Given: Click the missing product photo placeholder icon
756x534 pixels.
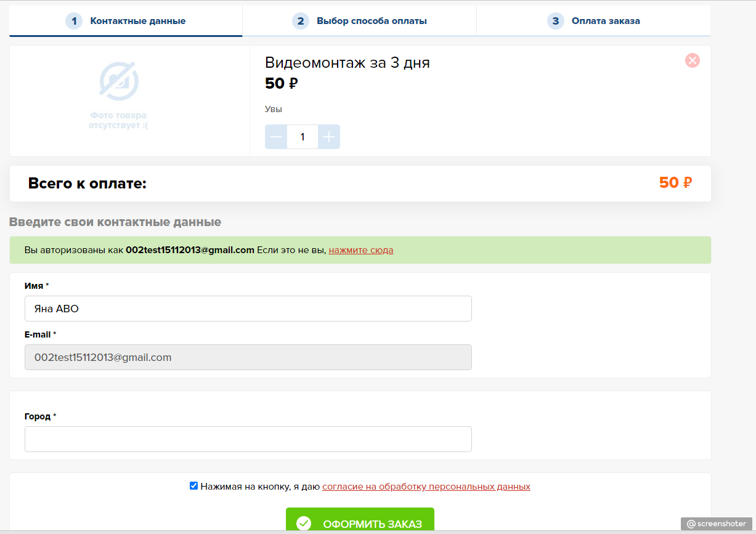Looking at the screenshot, I should tap(119, 81).
